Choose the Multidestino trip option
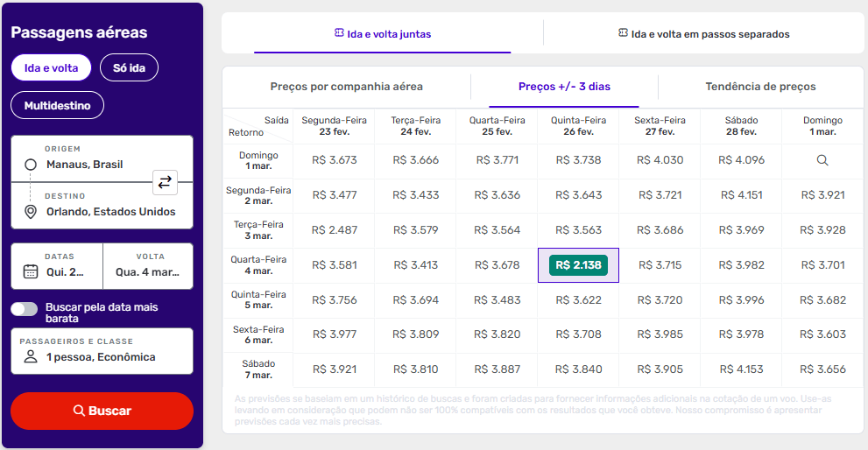The width and height of the screenshot is (868, 450). tap(57, 106)
